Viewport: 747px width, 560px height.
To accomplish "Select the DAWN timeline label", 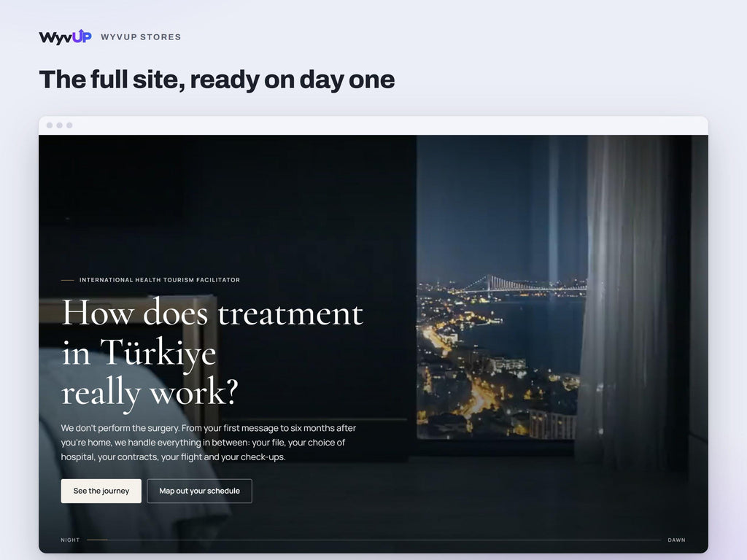I will [x=676, y=540].
